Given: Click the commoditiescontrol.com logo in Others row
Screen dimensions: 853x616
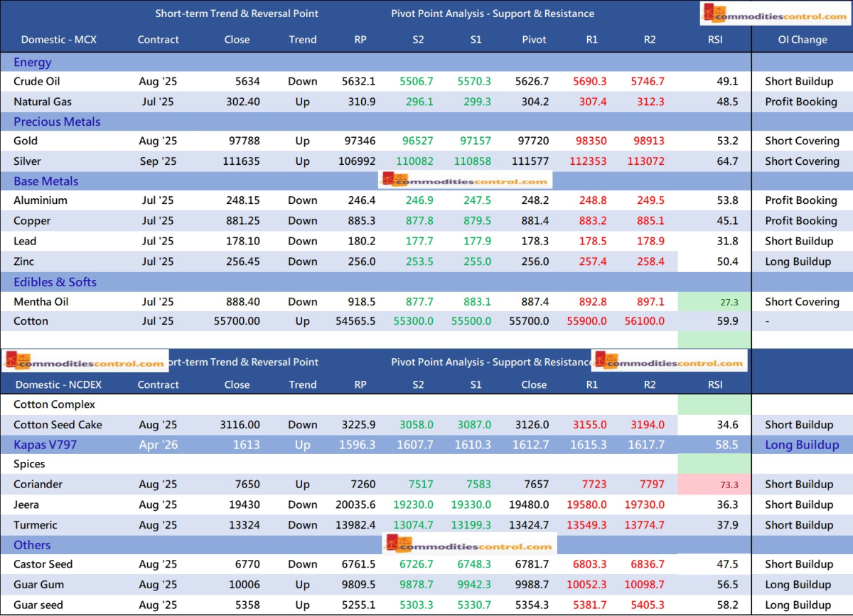Looking at the screenshot, I should point(469,546).
